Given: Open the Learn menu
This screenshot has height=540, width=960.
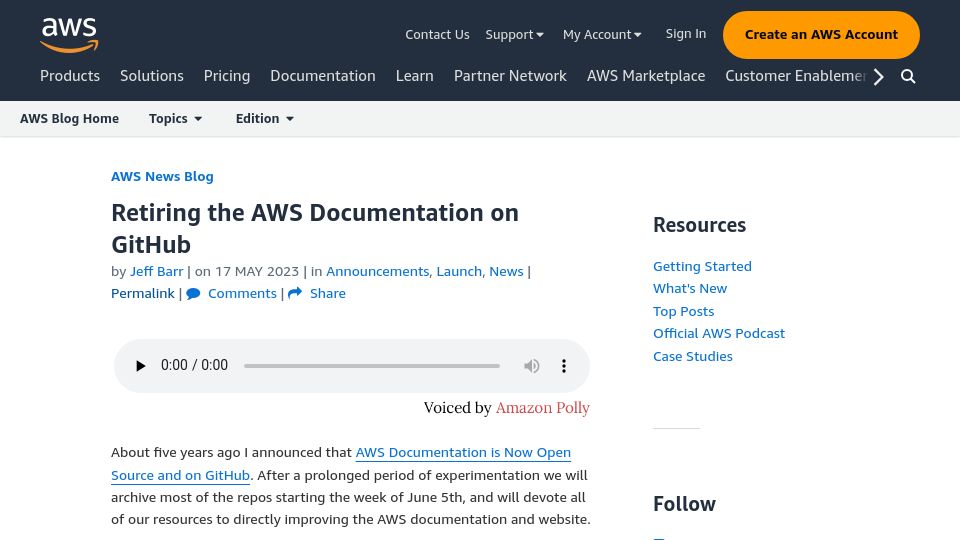Looking at the screenshot, I should click(414, 76).
